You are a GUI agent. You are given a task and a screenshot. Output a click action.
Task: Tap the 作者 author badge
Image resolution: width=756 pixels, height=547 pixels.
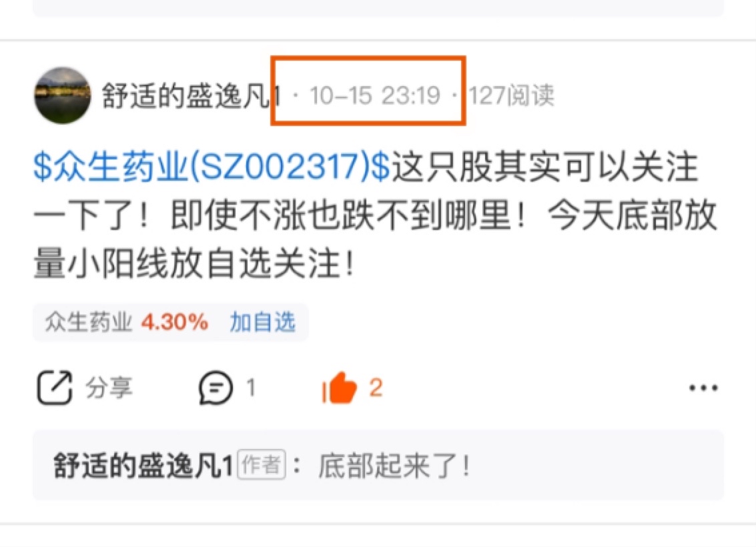(x=262, y=465)
